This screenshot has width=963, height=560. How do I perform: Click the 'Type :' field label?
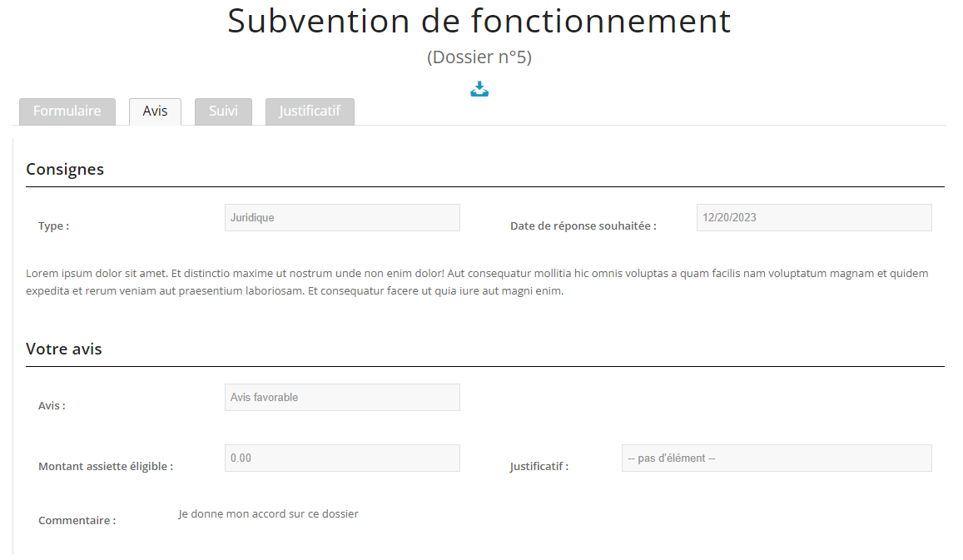coord(54,226)
